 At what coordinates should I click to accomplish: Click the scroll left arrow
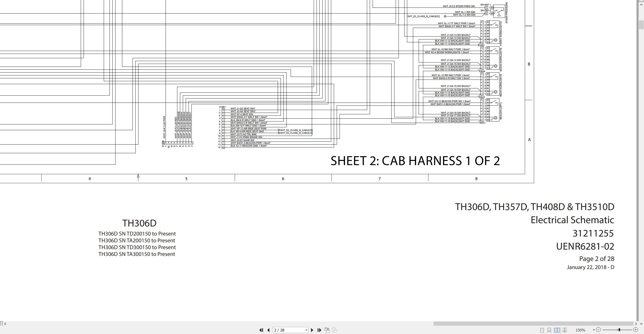tap(5, 324)
